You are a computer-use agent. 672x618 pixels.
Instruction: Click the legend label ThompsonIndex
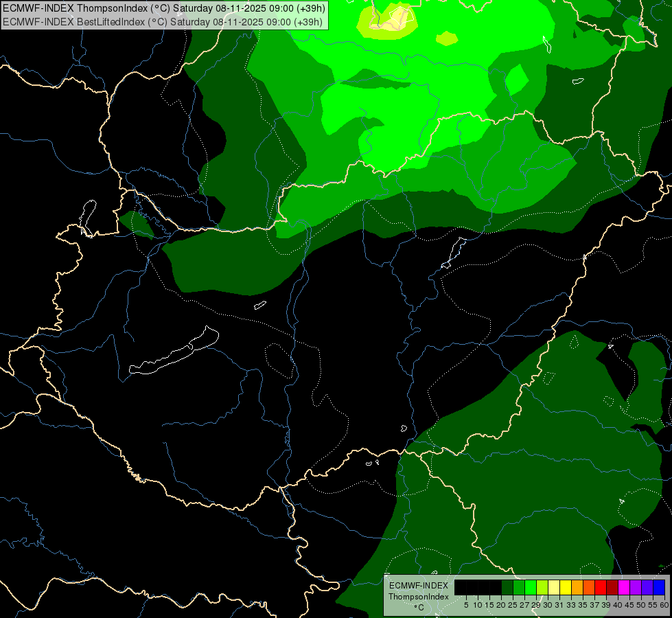coord(419,597)
